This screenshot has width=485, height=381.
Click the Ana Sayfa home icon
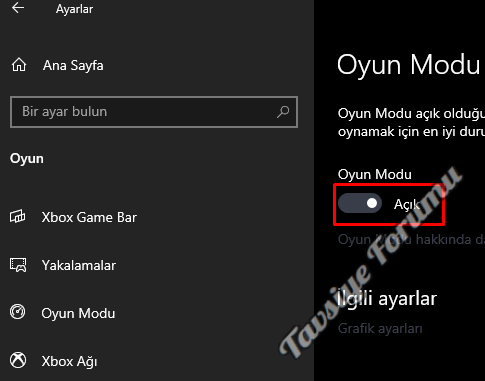tap(19, 65)
